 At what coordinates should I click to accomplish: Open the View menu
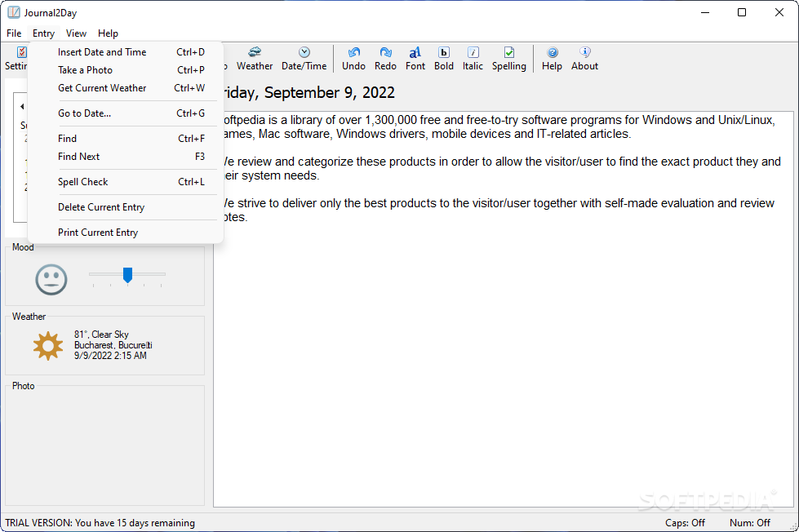[x=76, y=33]
